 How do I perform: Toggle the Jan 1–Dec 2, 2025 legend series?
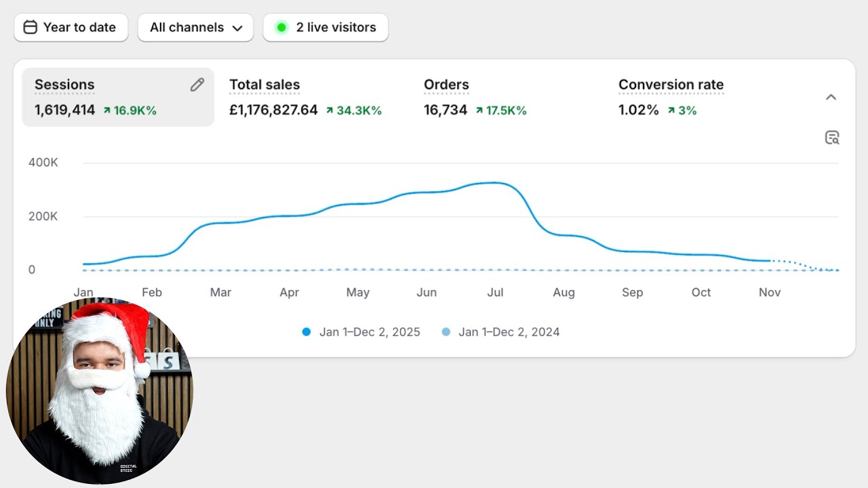361,332
